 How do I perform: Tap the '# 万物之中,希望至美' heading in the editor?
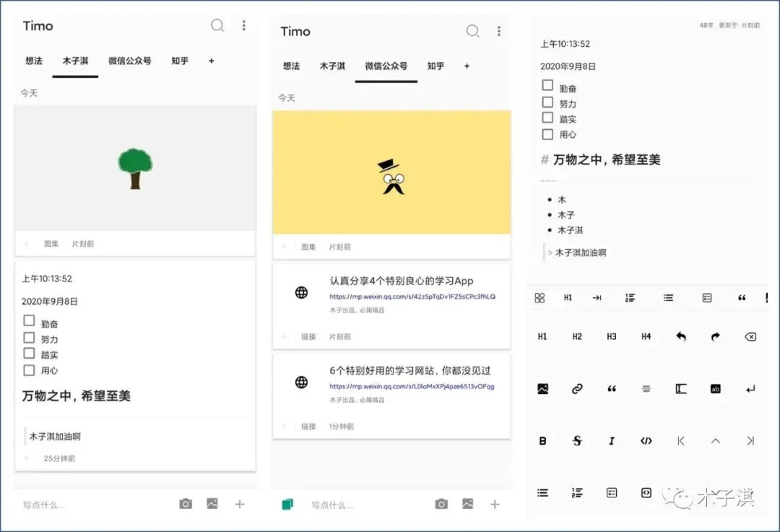pos(600,160)
